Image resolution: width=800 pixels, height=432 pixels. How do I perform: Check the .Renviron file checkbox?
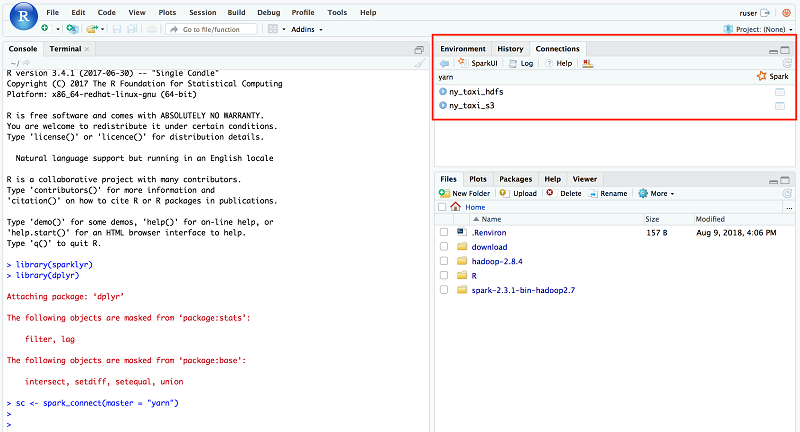tap(444, 232)
